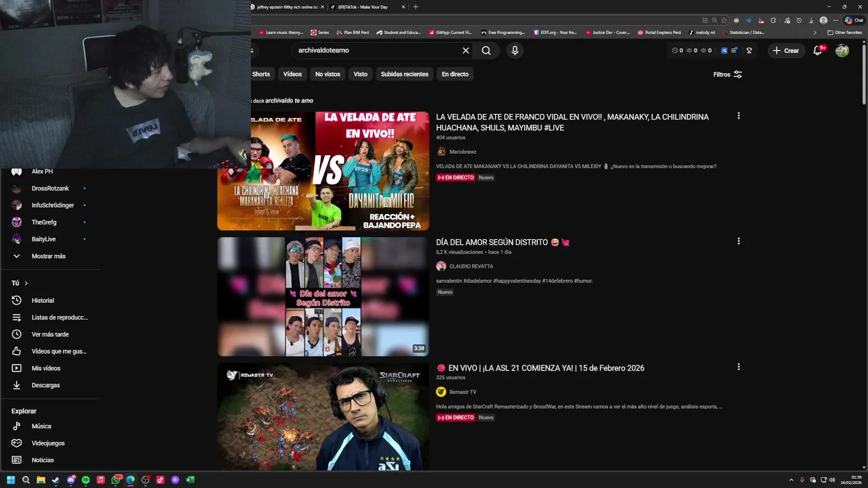Open Remastr TV channel name link
Screen dimensions: 868x488
463,392
